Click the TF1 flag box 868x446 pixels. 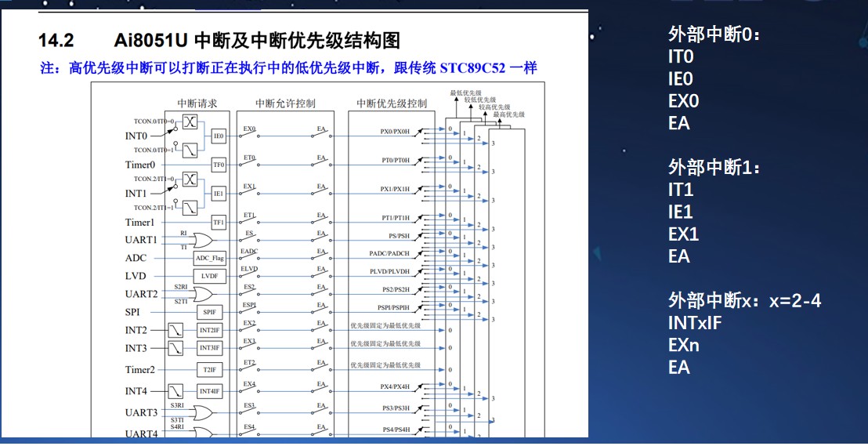(x=219, y=222)
